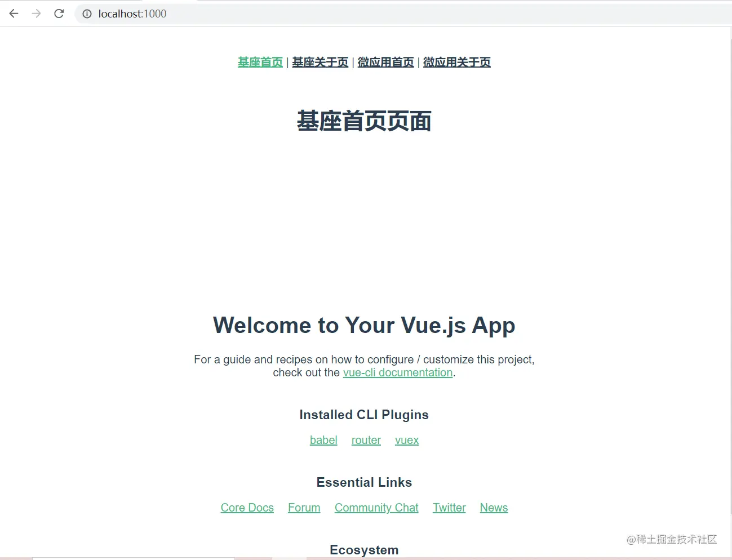
Task: Go back with the browser back arrow
Action: 14,14
